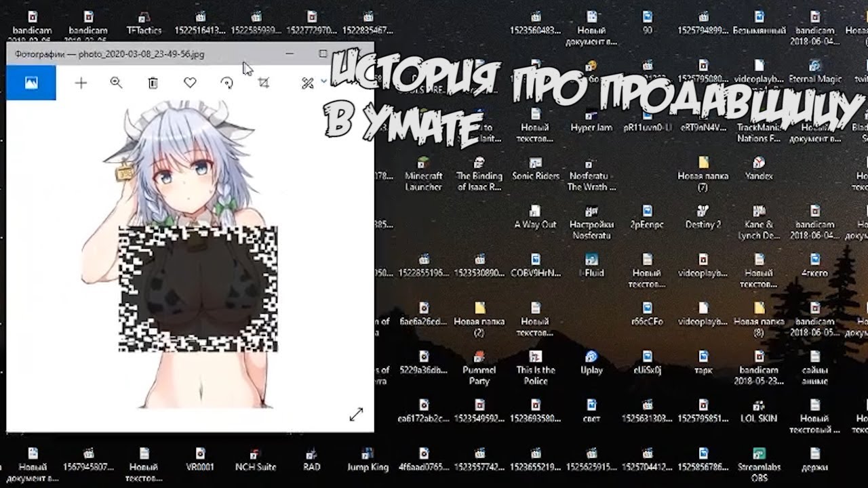Enter fullscreen with the diagonal arrows icon
The image size is (868, 488).
356,414
